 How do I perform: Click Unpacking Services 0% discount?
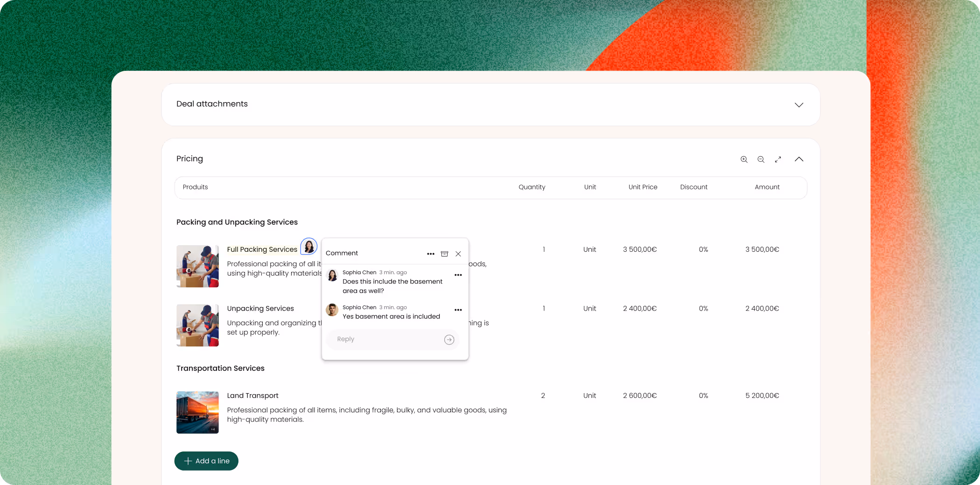[703, 309]
